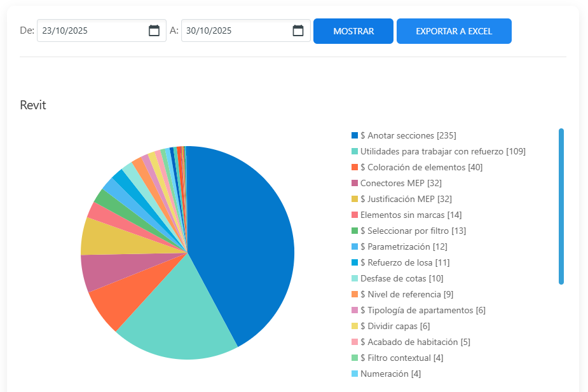
Task: Click the '$ Nivel de referencia' orange legend marker
Action: click(355, 294)
